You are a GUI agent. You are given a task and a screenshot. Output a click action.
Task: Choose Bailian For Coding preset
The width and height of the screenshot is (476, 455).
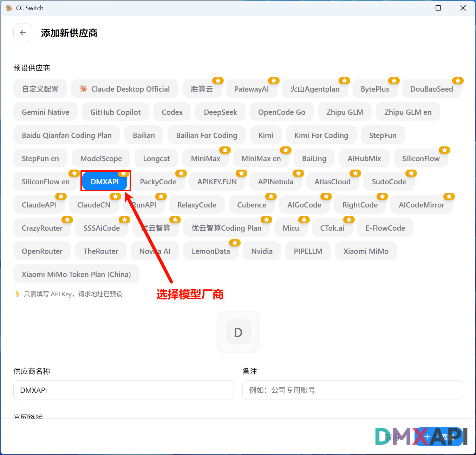pyautogui.click(x=207, y=135)
